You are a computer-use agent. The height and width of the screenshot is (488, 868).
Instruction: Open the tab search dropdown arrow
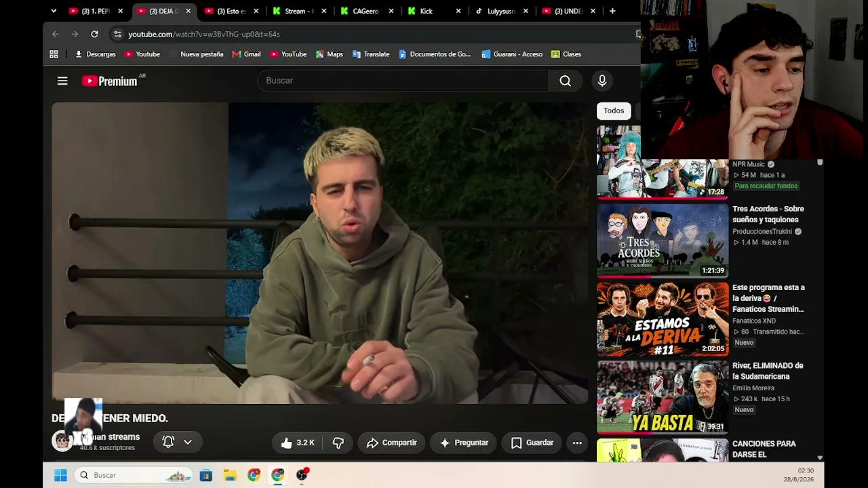pos(54,11)
